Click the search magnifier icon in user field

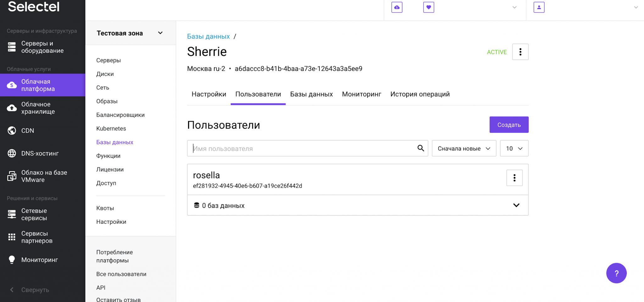pyautogui.click(x=420, y=148)
